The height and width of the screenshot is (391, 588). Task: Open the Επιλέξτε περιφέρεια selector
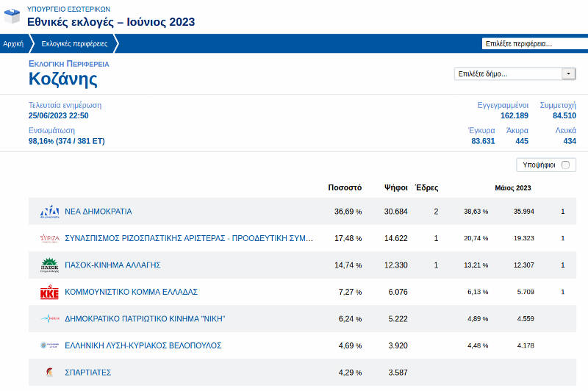pos(533,44)
